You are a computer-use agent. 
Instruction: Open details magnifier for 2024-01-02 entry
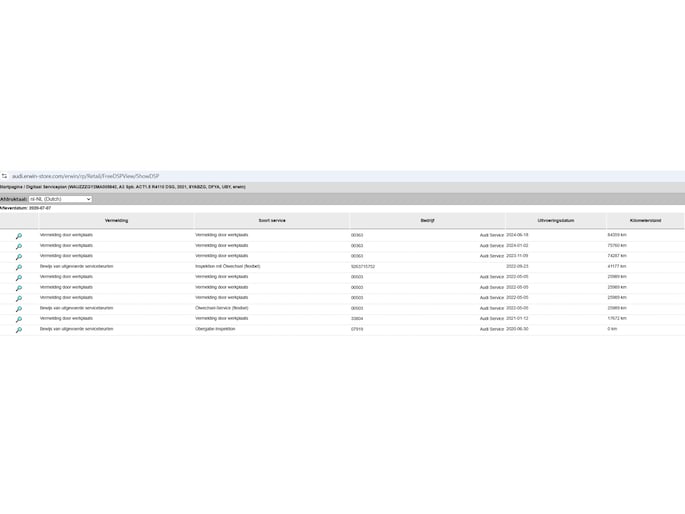tap(18, 245)
